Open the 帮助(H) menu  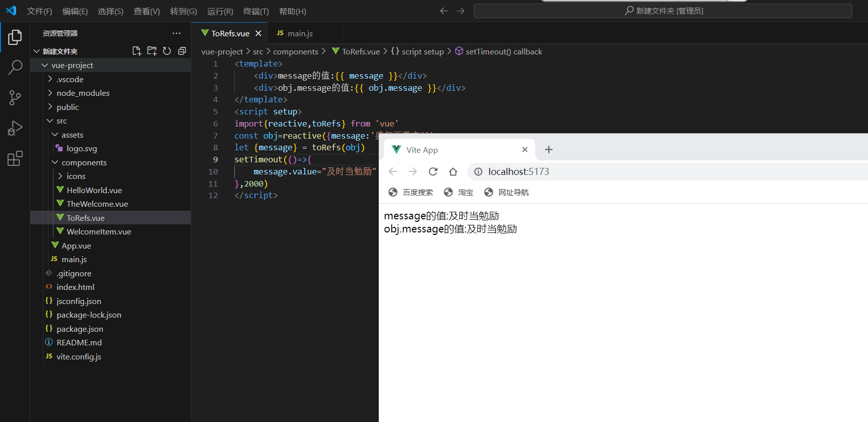pyautogui.click(x=292, y=11)
